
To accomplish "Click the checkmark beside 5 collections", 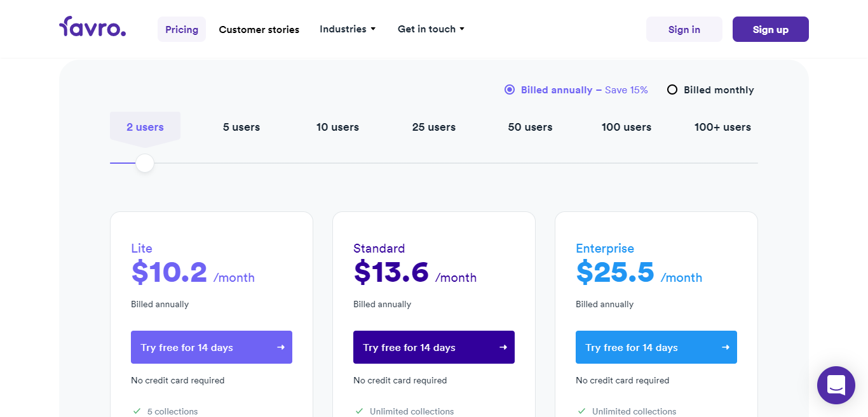I will point(137,411).
